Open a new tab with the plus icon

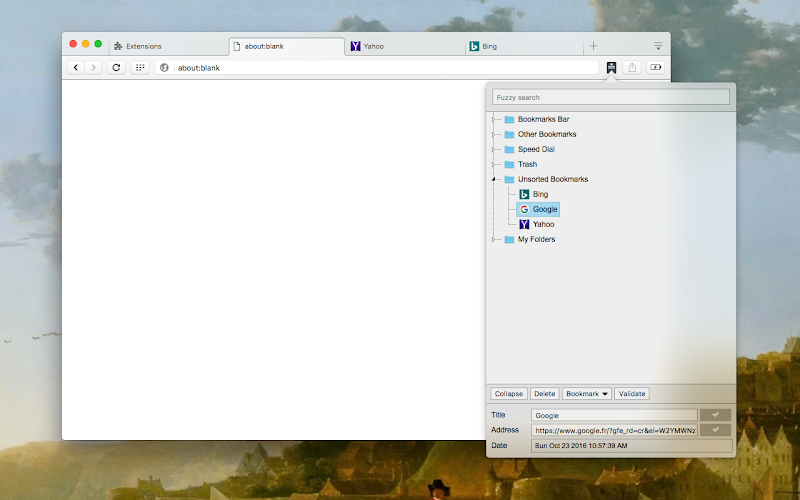(x=593, y=46)
